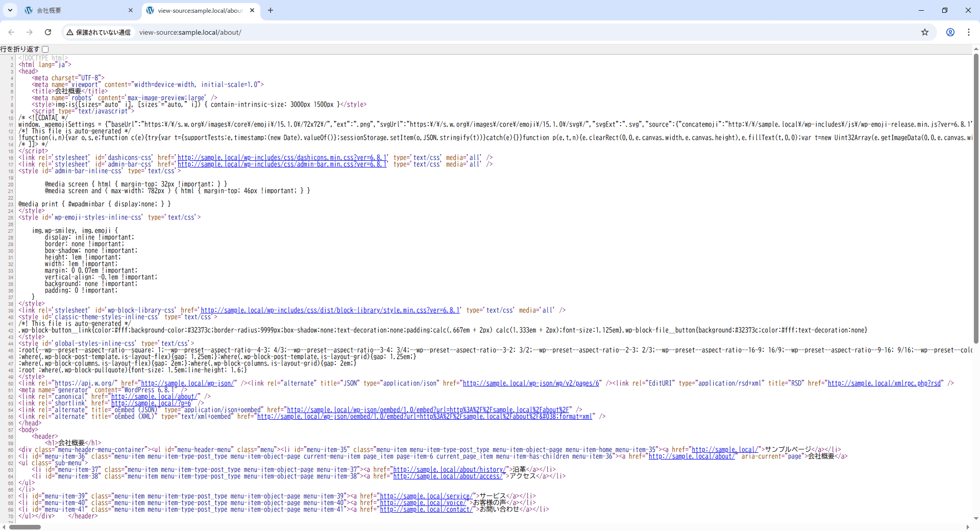Follow the sample.local/wp-json/ link

(188, 383)
